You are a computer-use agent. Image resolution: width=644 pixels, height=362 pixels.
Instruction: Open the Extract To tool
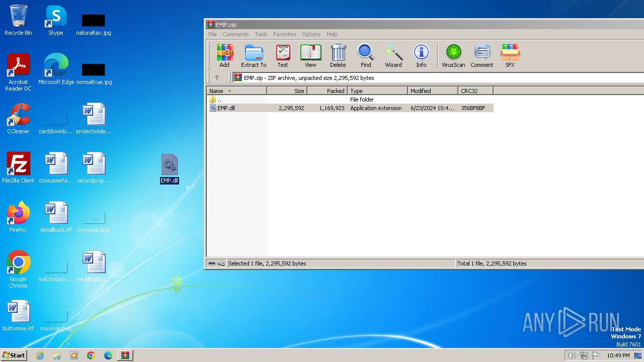pyautogui.click(x=254, y=56)
